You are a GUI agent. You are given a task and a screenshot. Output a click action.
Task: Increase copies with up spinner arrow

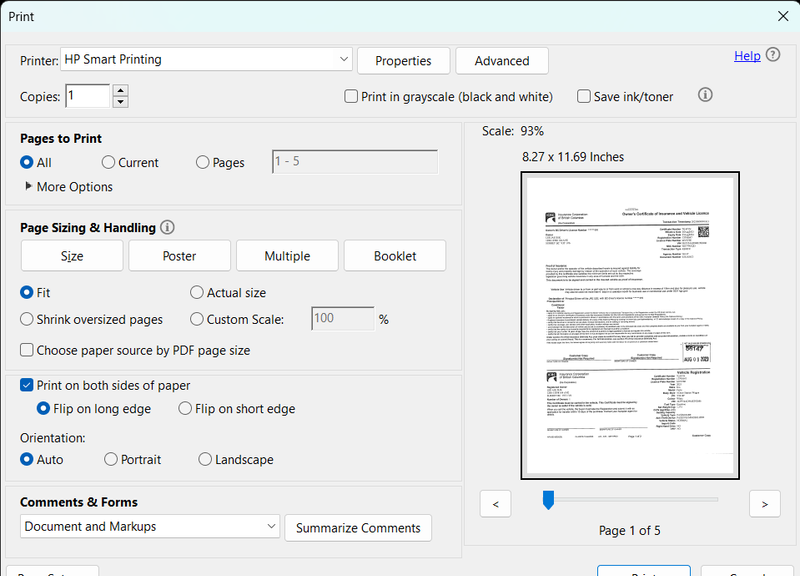(x=120, y=91)
